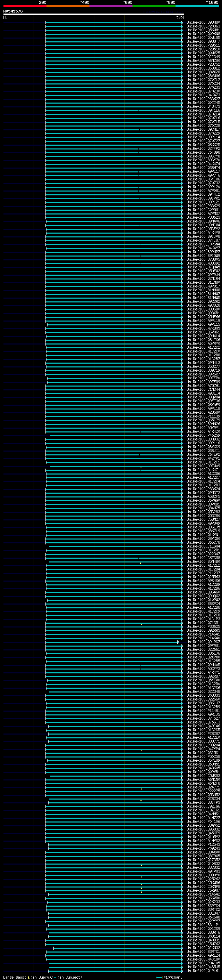Click the orange ~40% identity legend segment
The image size is (222, 980).
68,6
